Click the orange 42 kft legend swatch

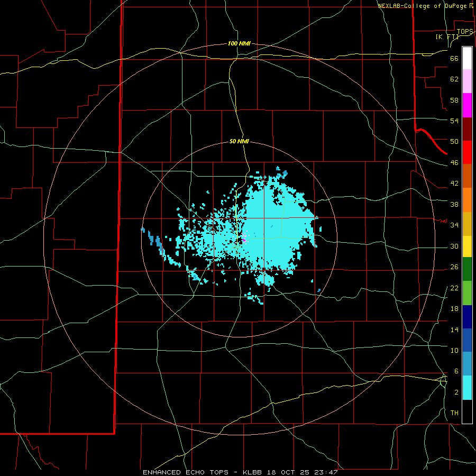pos(467,200)
